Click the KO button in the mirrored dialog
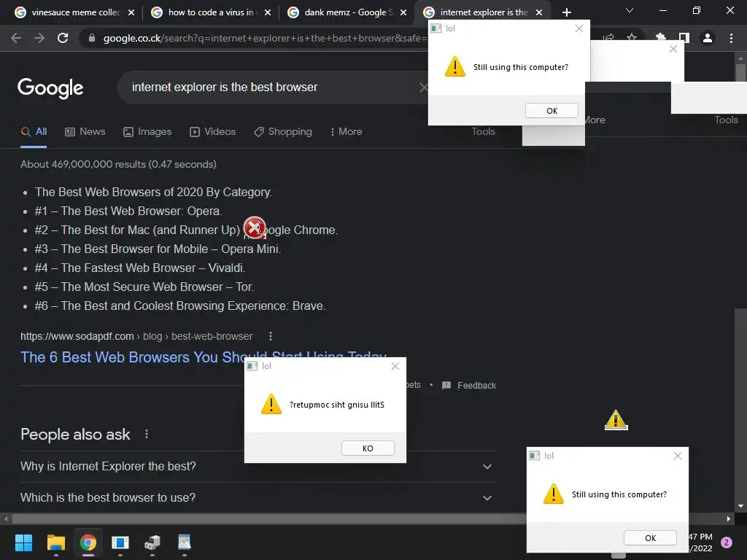 pos(368,448)
